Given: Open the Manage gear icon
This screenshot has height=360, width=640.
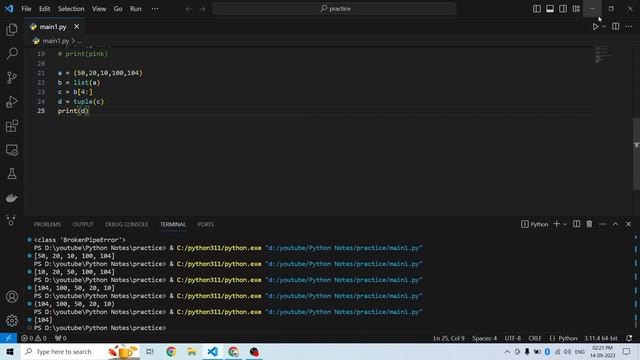Looking at the screenshot, I should click(12, 320).
